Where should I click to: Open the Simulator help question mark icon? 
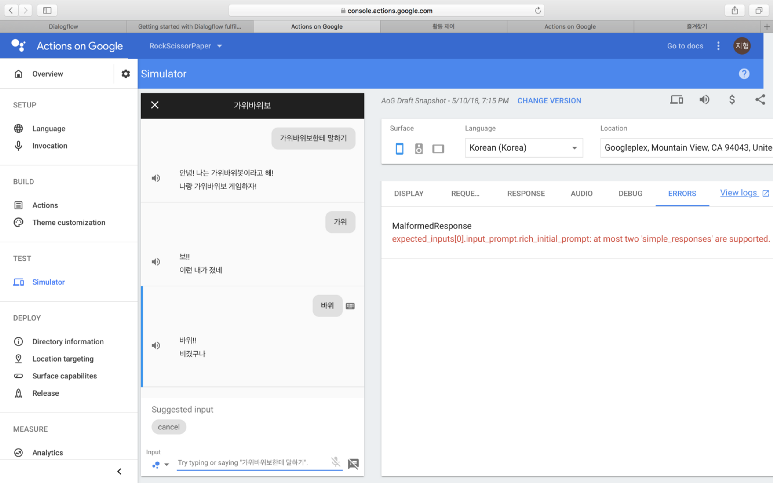click(743, 74)
